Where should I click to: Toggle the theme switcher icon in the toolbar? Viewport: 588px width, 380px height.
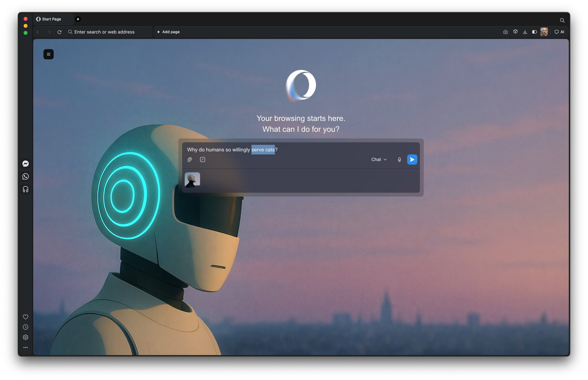point(535,32)
